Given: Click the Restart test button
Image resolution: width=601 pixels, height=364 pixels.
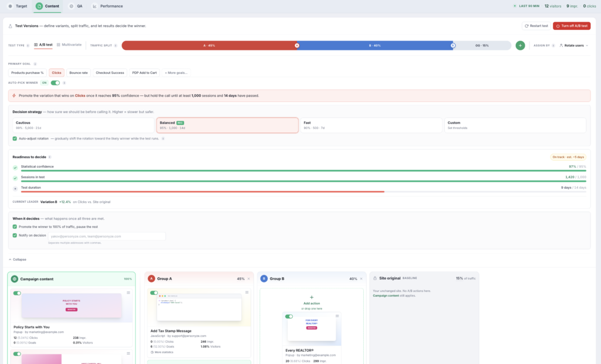Looking at the screenshot, I should pyautogui.click(x=536, y=26).
